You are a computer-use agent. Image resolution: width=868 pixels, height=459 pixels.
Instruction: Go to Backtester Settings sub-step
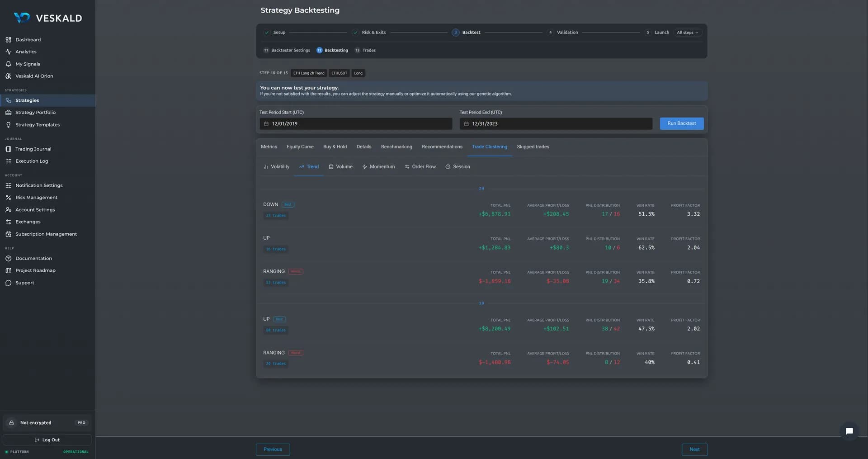tap(287, 50)
